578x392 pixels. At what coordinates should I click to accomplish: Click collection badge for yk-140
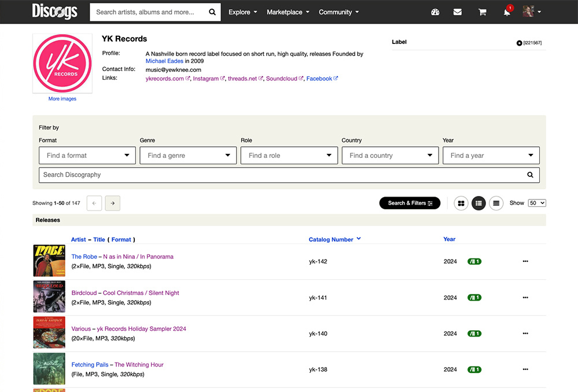pyautogui.click(x=474, y=334)
